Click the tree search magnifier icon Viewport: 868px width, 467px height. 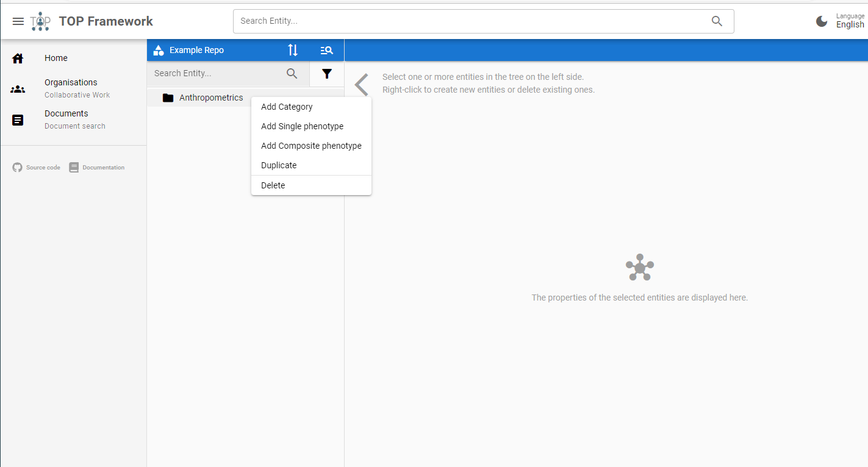pyautogui.click(x=292, y=73)
